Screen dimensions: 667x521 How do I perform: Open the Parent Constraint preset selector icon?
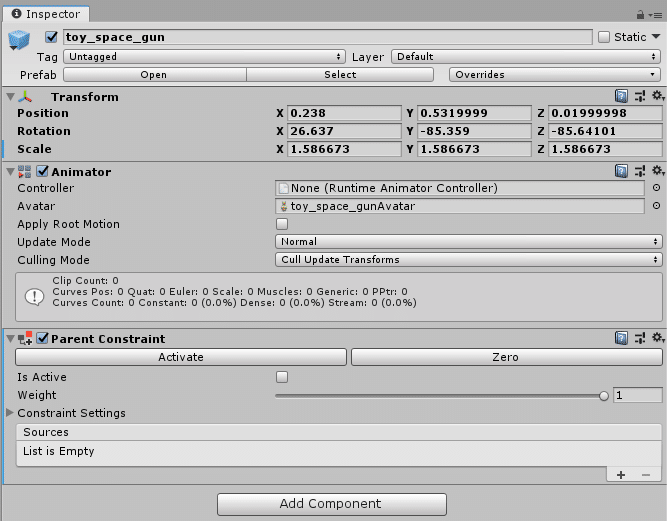(x=640, y=338)
